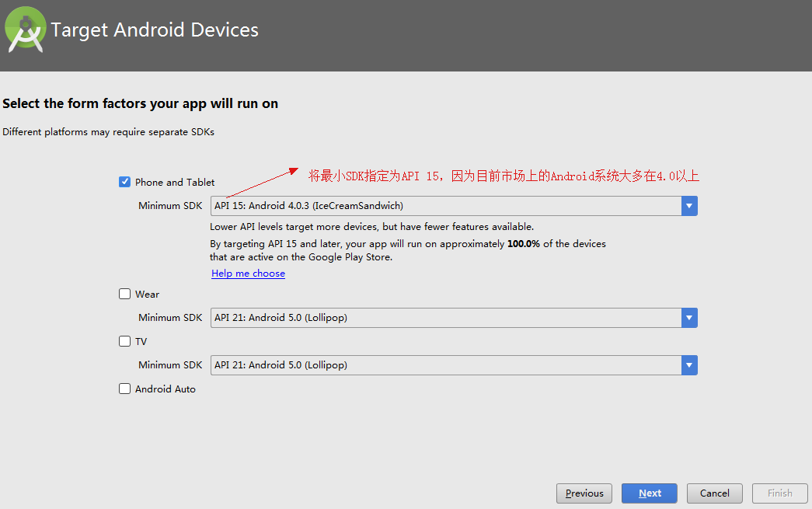Image resolution: width=812 pixels, height=509 pixels.
Task: Click the red Chinese annotation text
Action: pyautogui.click(x=504, y=176)
